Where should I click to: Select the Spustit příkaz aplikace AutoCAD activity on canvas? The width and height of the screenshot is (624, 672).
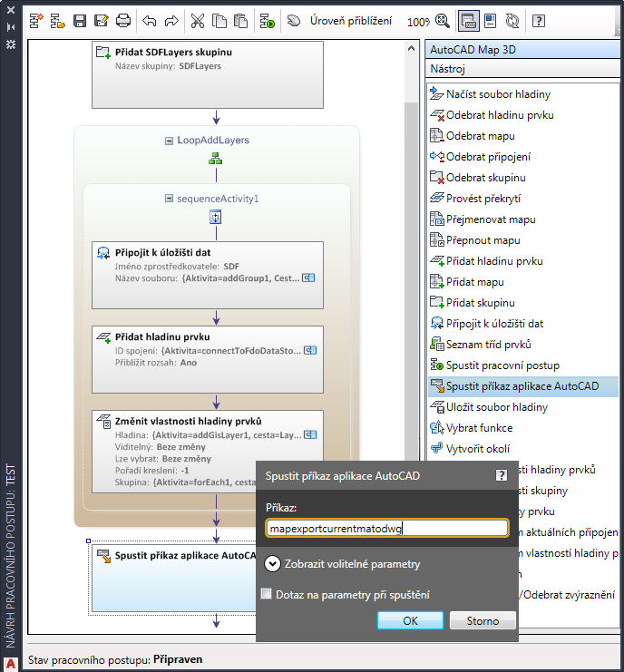[x=174, y=579]
